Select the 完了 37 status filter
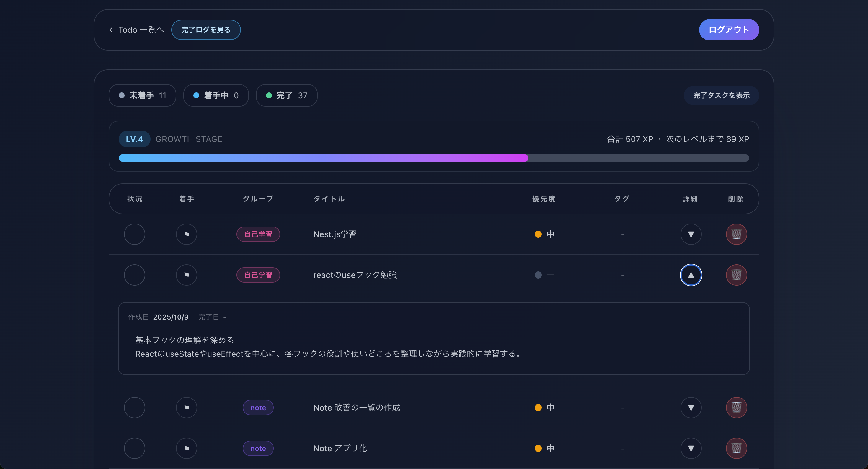The width and height of the screenshot is (868, 469). 286,95
